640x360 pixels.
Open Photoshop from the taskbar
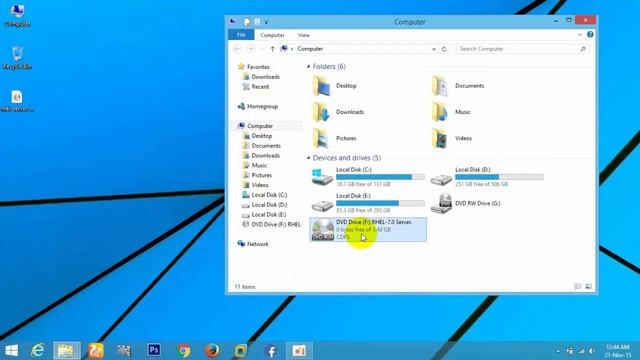point(154,350)
